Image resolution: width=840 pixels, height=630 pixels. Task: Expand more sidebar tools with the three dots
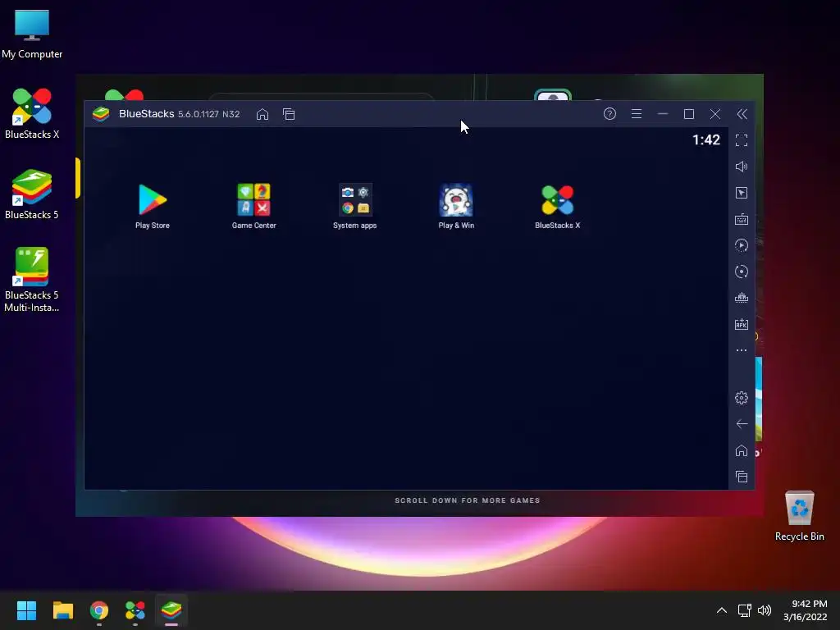click(x=742, y=350)
